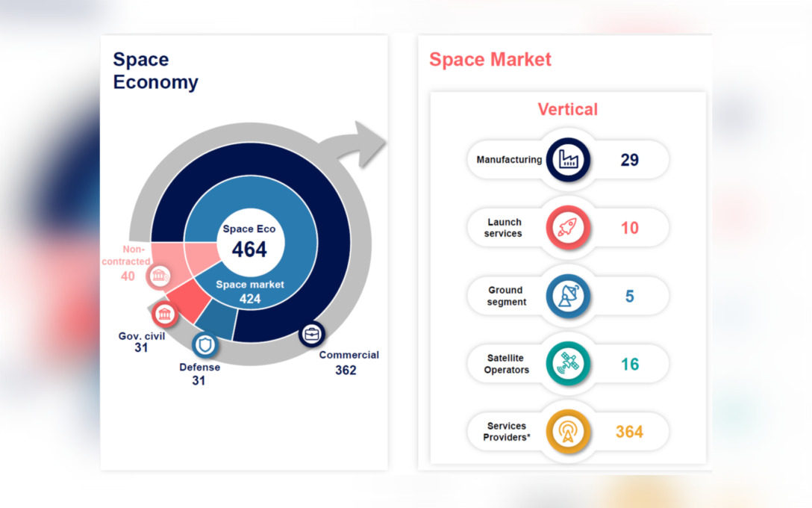Select the Gov. civil bank icon
Image resolution: width=812 pixels, height=508 pixels.
point(164,314)
